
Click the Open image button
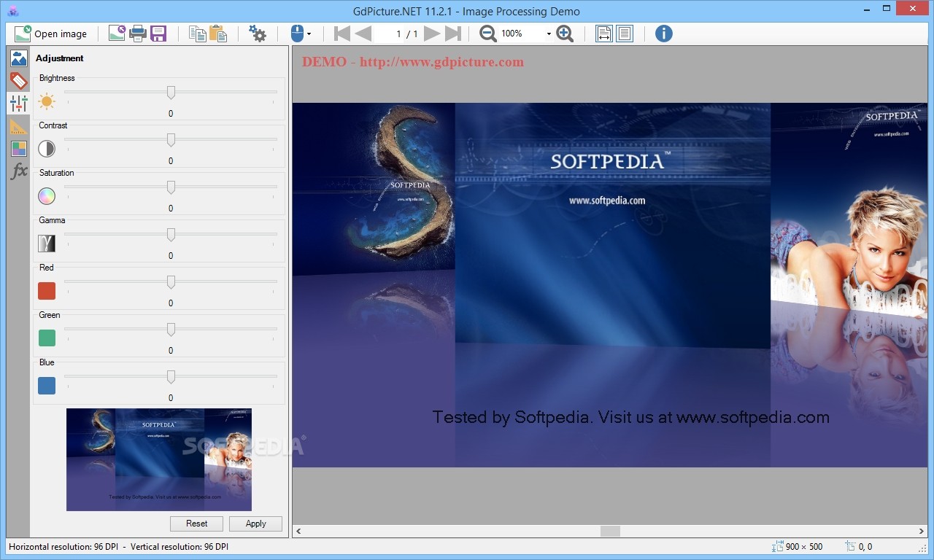click(51, 34)
